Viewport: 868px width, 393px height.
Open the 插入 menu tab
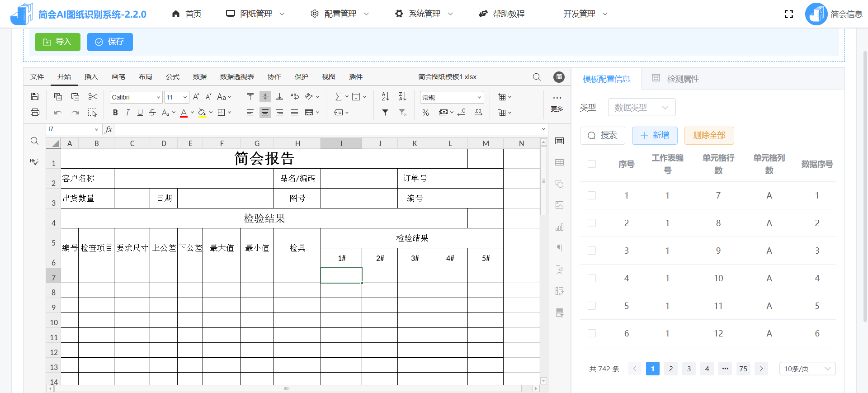click(91, 77)
